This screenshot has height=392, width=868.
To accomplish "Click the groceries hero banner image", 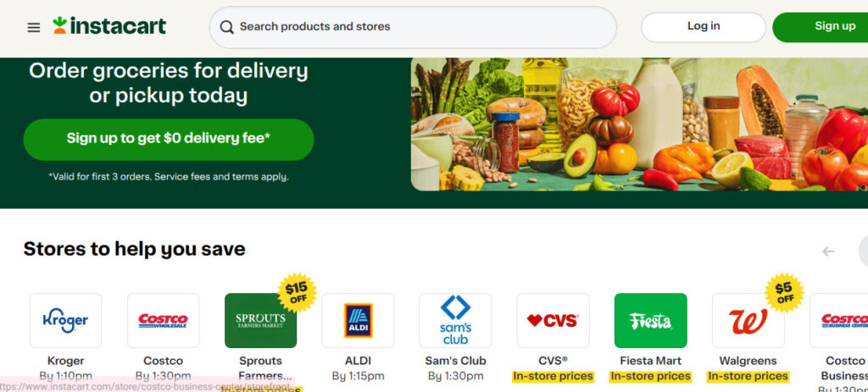I will 639,124.
